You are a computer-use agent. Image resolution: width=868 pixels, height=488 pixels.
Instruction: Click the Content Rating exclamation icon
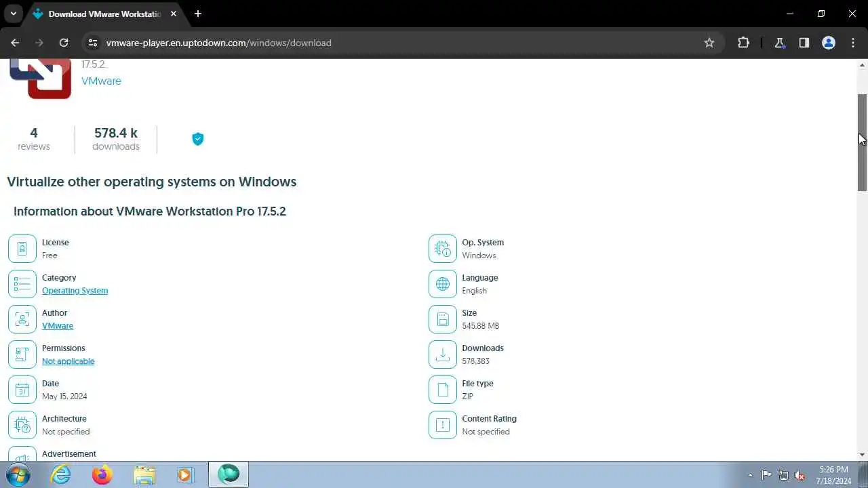click(x=443, y=425)
